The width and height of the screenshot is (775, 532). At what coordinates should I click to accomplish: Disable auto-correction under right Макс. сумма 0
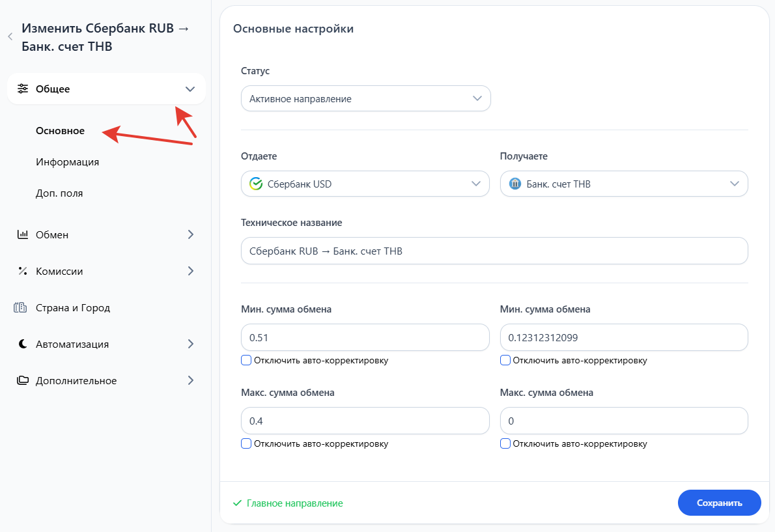[505, 443]
